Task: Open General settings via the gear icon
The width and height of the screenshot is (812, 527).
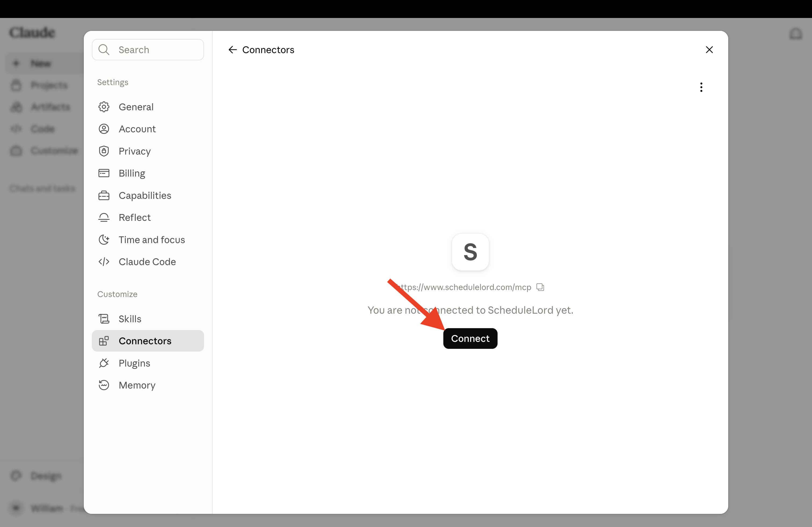Action: coord(104,107)
